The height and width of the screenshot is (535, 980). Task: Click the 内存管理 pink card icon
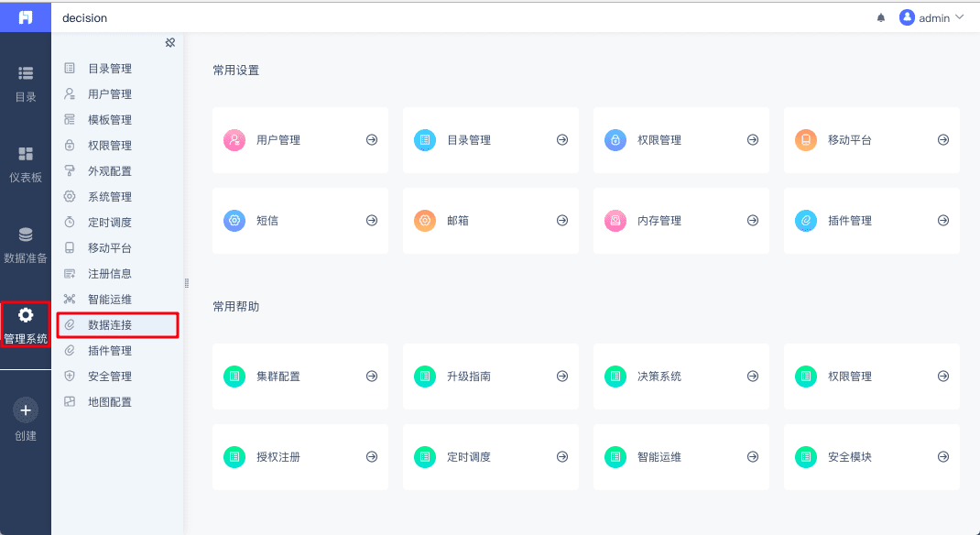coord(615,221)
